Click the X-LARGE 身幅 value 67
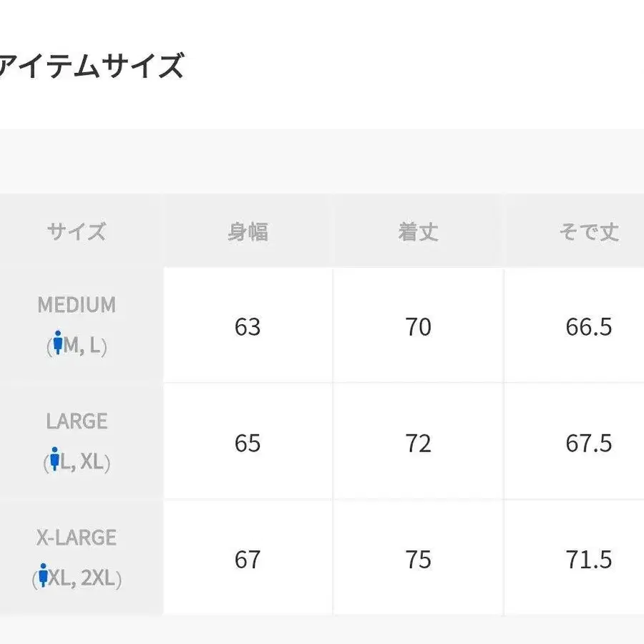 click(248, 559)
